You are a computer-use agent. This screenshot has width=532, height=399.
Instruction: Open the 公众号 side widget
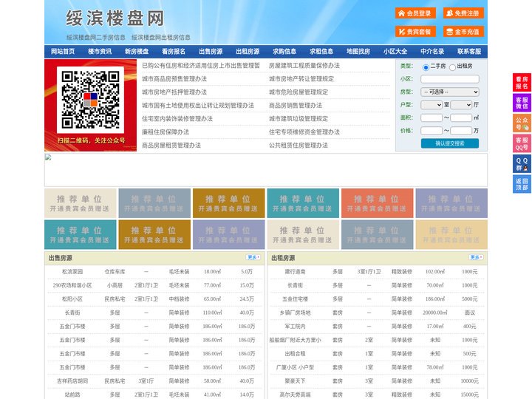click(522, 123)
